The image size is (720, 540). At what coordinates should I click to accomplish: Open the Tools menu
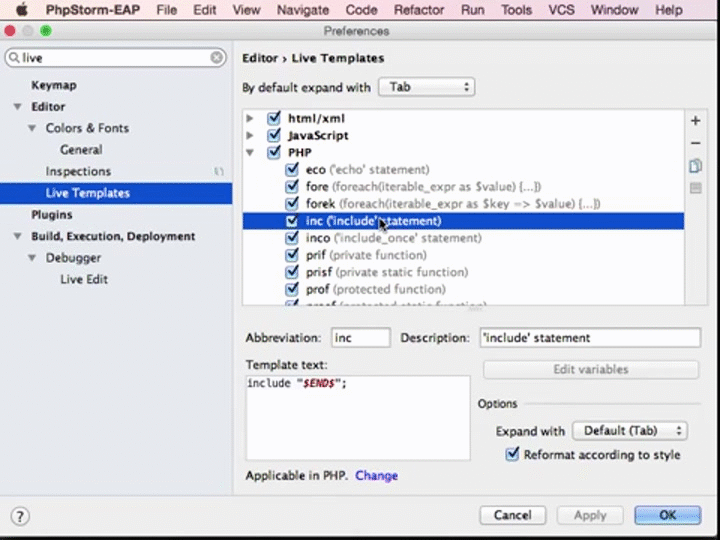tap(516, 10)
